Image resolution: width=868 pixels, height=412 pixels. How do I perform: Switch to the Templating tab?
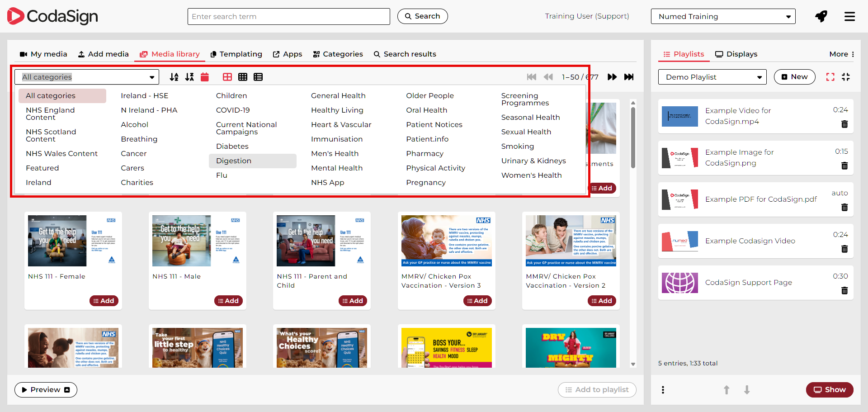click(x=236, y=54)
